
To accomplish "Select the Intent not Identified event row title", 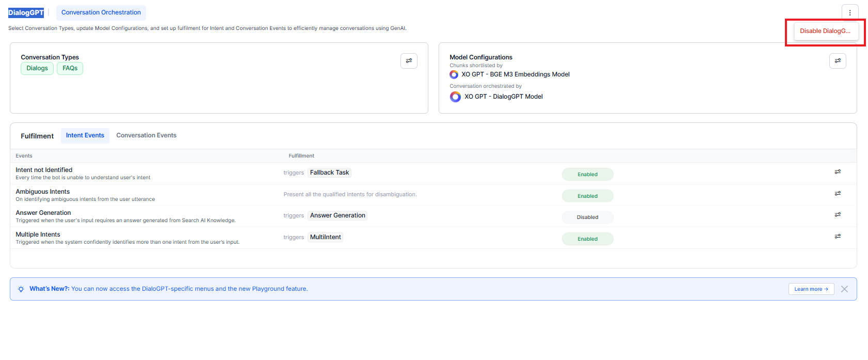I will pos(44,170).
